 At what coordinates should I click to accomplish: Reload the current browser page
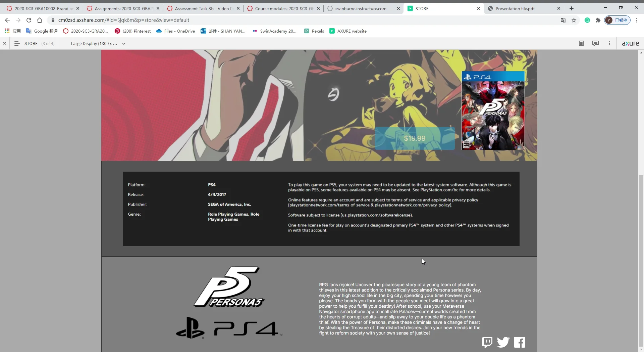(29, 20)
